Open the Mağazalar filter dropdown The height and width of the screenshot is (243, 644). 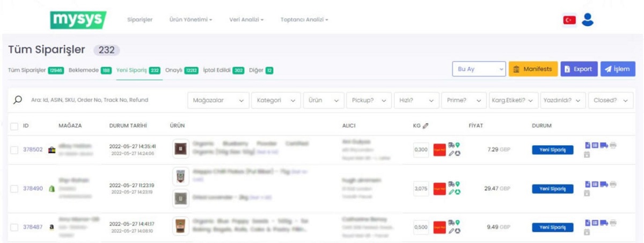click(218, 100)
